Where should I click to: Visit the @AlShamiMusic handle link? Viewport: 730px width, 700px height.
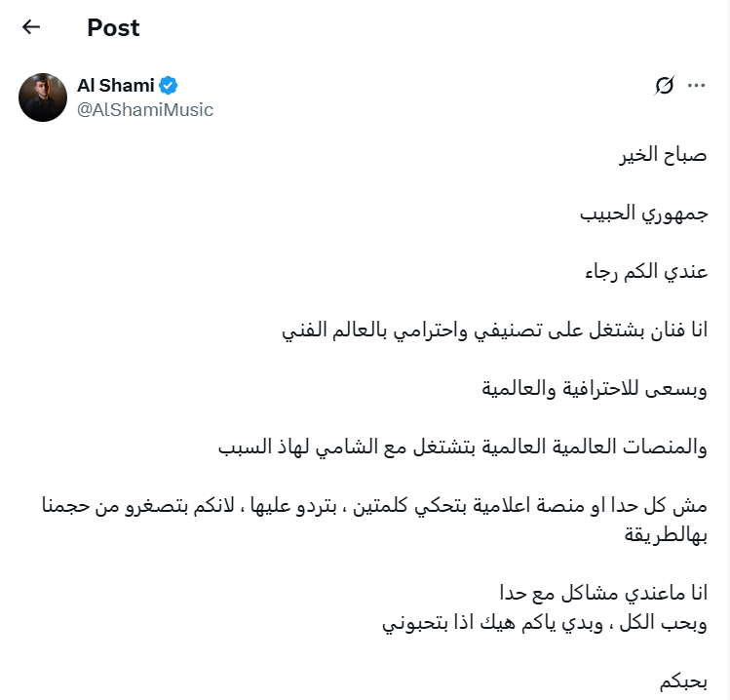click(145, 110)
